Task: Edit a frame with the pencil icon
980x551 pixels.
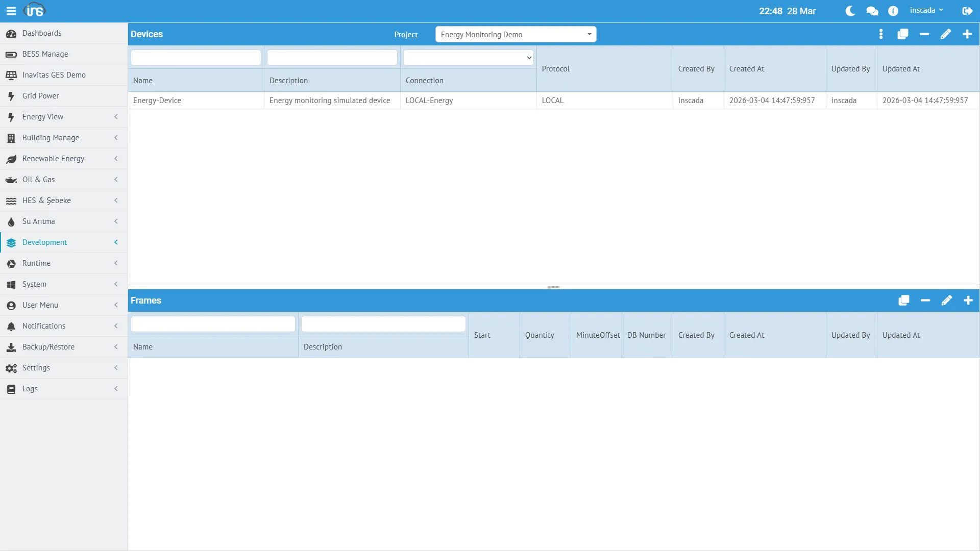Action: coord(946,300)
